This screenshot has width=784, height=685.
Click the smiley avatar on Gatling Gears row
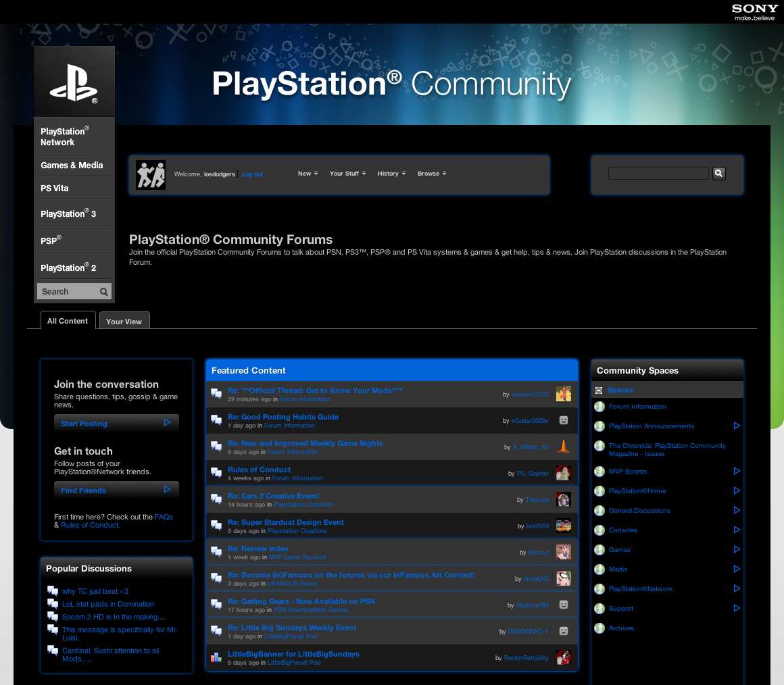click(x=564, y=605)
